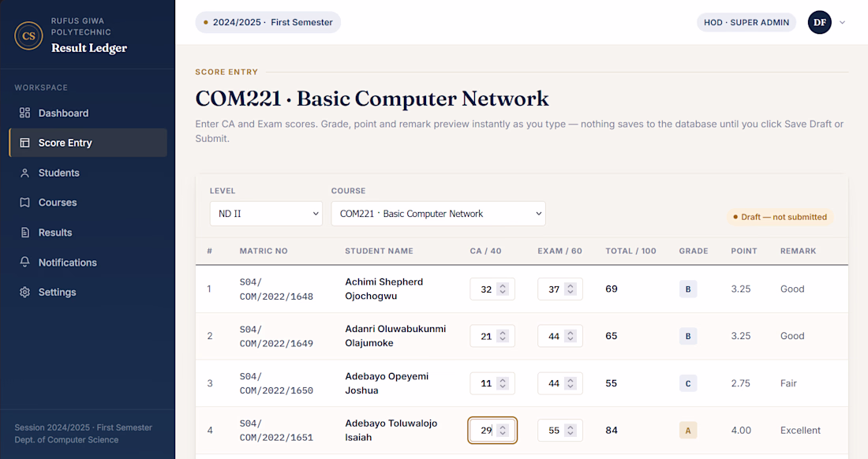
Task: Go to the Students page
Action: click(x=88, y=173)
